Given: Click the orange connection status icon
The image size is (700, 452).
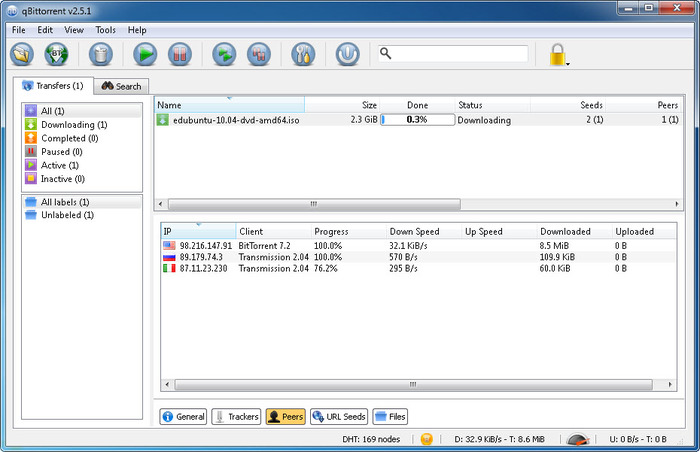Looking at the screenshot, I should pyautogui.click(x=427, y=439).
